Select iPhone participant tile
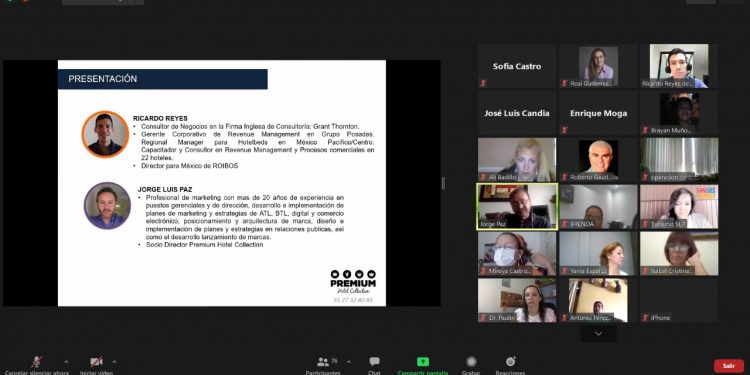 679,300
